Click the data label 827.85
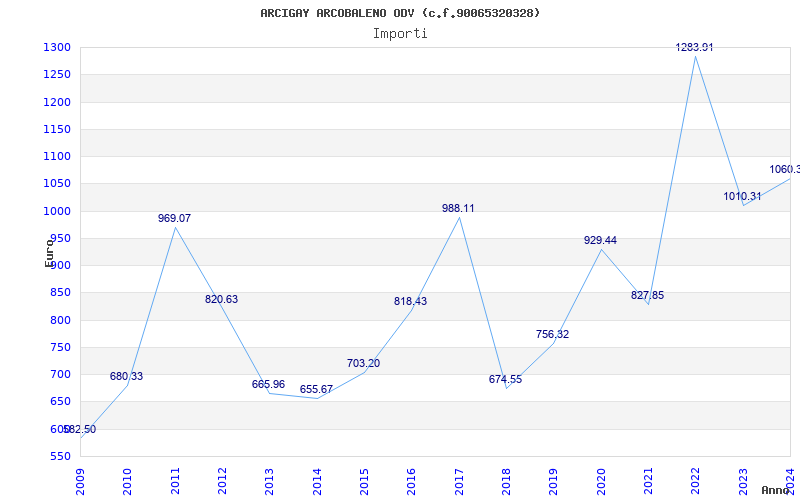 647,295
